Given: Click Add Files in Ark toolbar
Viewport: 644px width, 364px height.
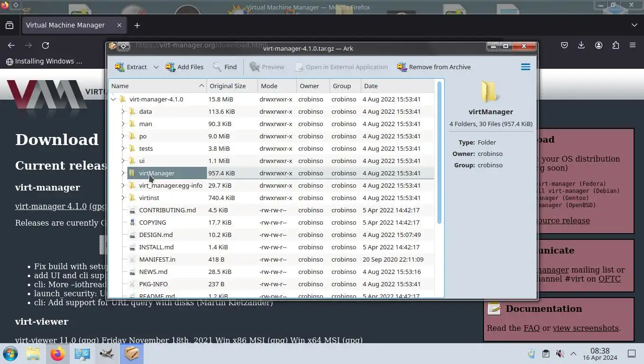Looking at the screenshot, I should point(184,67).
